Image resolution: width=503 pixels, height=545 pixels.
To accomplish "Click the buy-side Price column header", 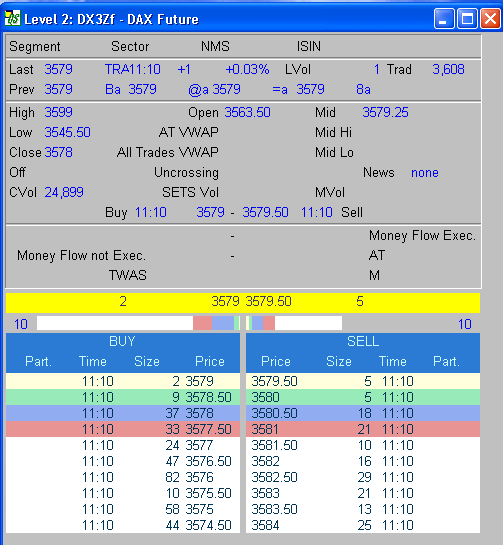I will click(x=210, y=361).
